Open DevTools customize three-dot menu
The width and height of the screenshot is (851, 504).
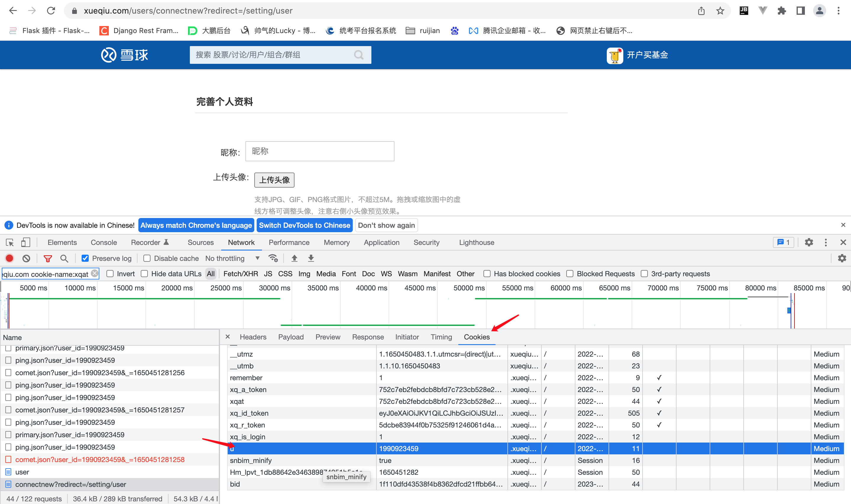pyautogui.click(x=826, y=243)
